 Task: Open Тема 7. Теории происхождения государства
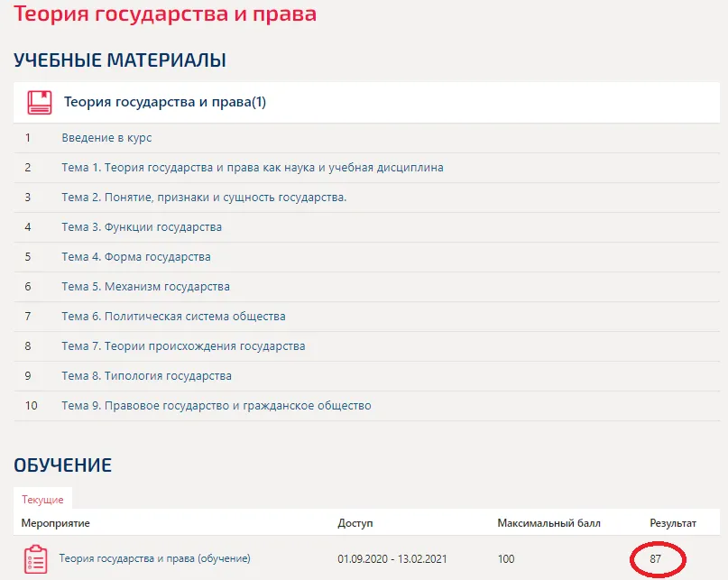(183, 346)
